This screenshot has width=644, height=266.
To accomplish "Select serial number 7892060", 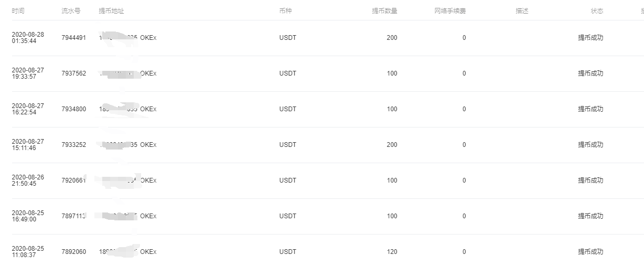I will click(x=74, y=252).
